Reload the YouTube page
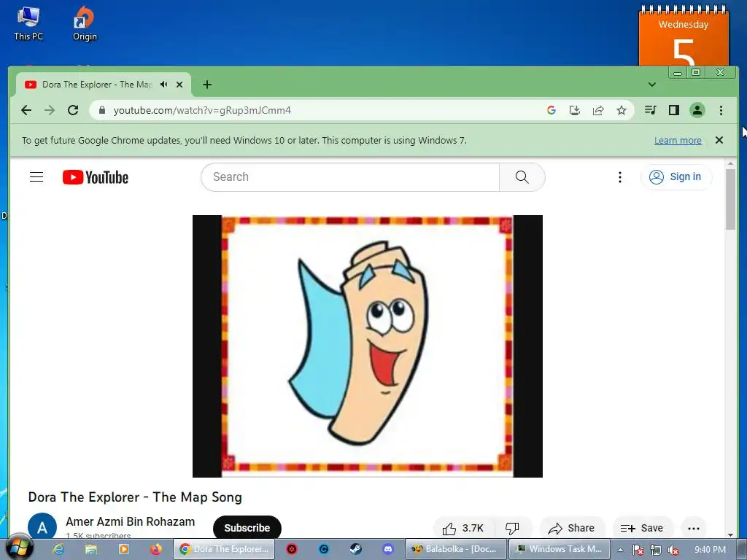 (73, 111)
